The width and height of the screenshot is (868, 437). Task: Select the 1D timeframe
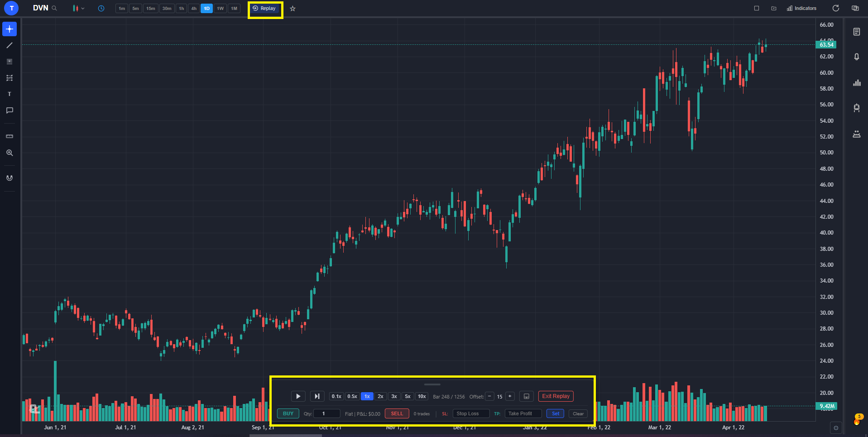[207, 9]
